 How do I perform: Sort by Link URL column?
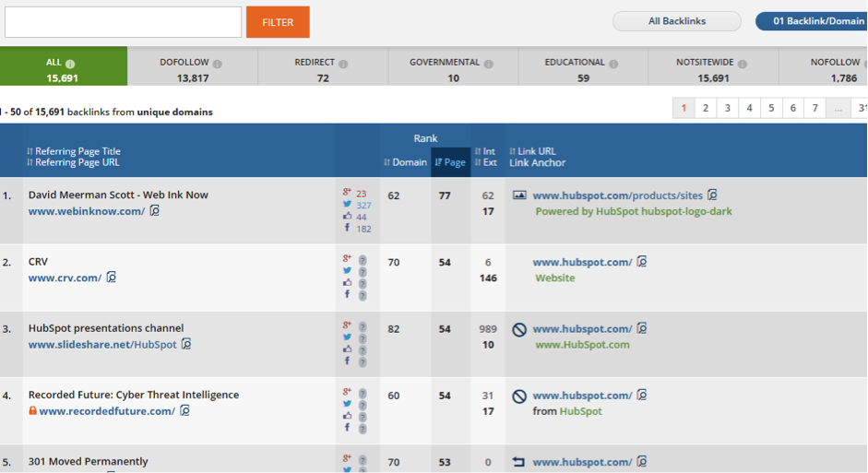pos(536,151)
